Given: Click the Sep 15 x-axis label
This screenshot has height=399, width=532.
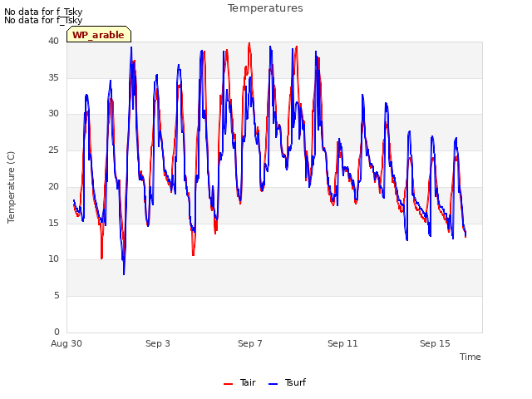Looking at the screenshot, I should 435,343.
